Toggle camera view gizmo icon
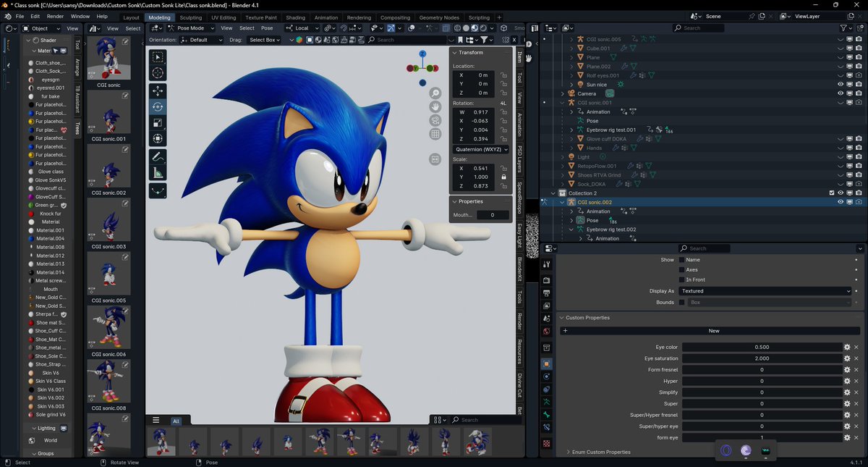The height and width of the screenshot is (467, 868). pos(435,120)
